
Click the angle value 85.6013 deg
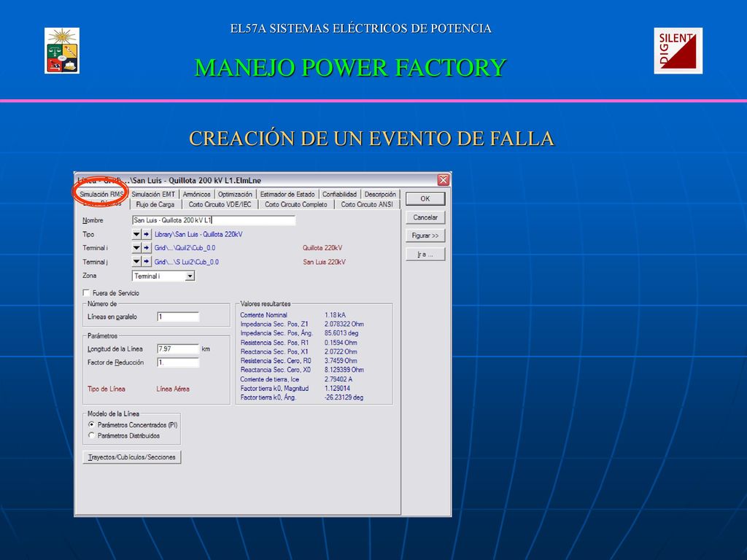click(x=341, y=332)
